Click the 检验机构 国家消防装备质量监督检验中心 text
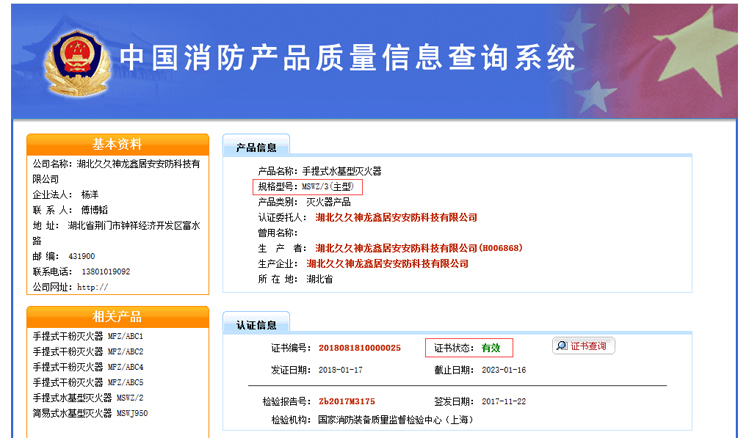This screenshot has width=750, height=446. click(x=396, y=420)
